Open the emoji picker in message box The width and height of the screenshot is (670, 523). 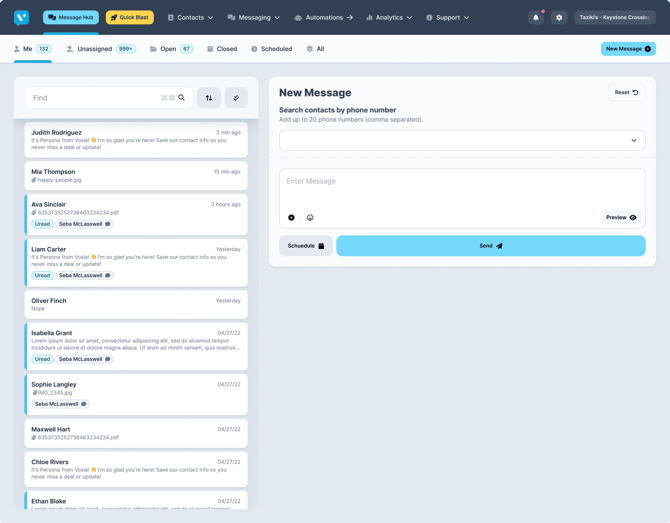(x=310, y=217)
